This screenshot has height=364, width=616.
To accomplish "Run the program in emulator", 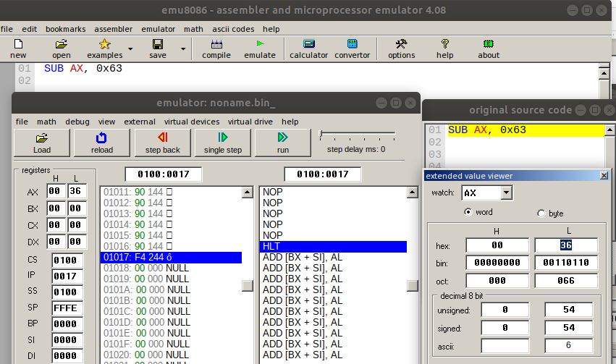I will click(282, 143).
